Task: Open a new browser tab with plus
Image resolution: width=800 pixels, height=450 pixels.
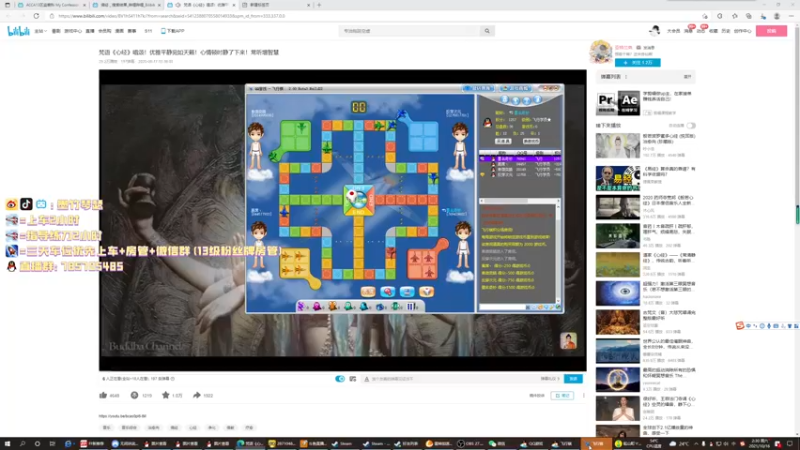Action: coord(319,5)
